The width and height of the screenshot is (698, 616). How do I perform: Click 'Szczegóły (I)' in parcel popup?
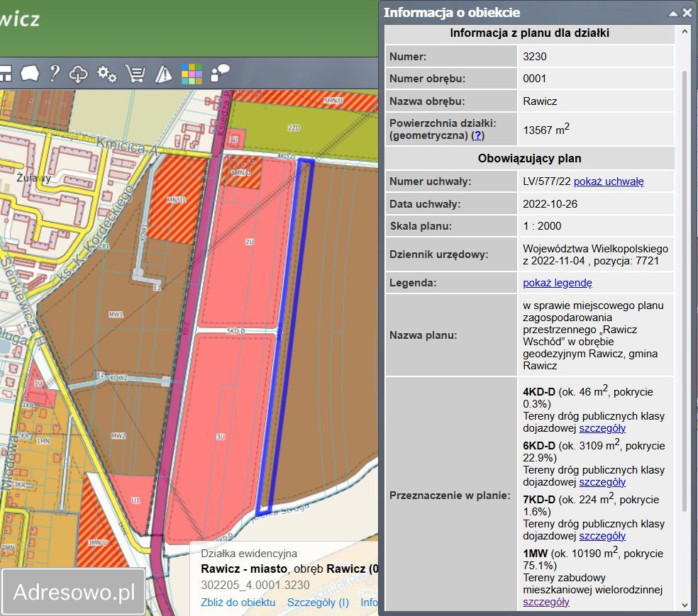pos(318,602)
